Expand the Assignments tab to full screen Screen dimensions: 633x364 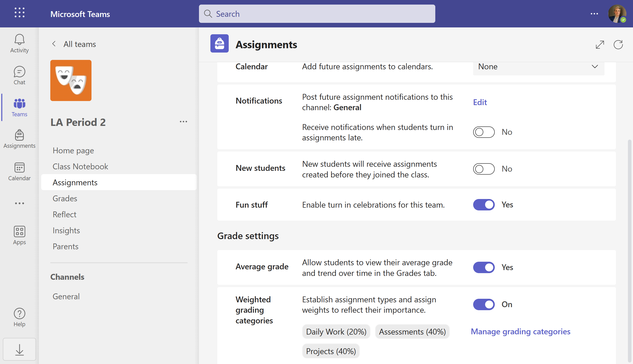(600, 45)
